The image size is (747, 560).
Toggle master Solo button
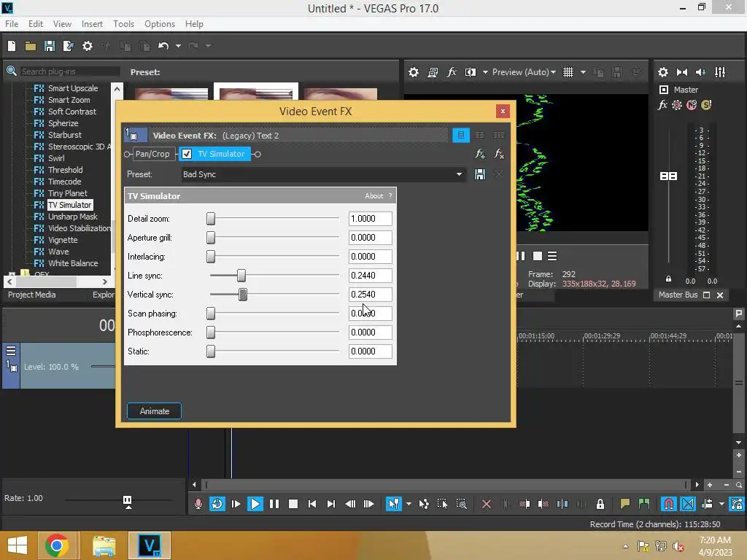(706, 105)
